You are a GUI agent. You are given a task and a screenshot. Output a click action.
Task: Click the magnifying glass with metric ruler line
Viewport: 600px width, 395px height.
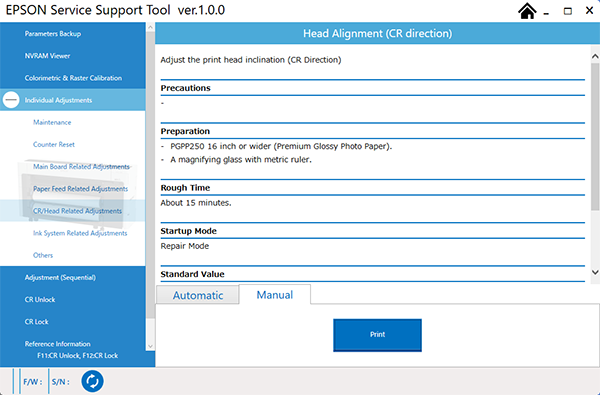point(241,160)
